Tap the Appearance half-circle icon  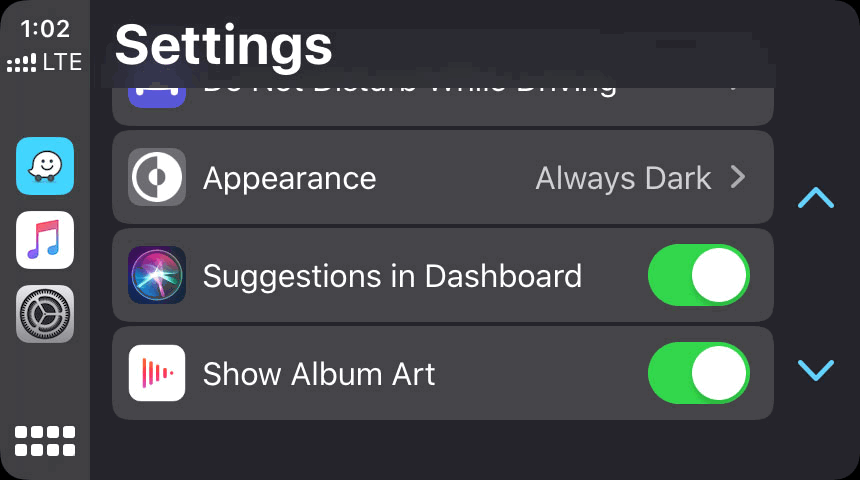[x=157, y=177]
